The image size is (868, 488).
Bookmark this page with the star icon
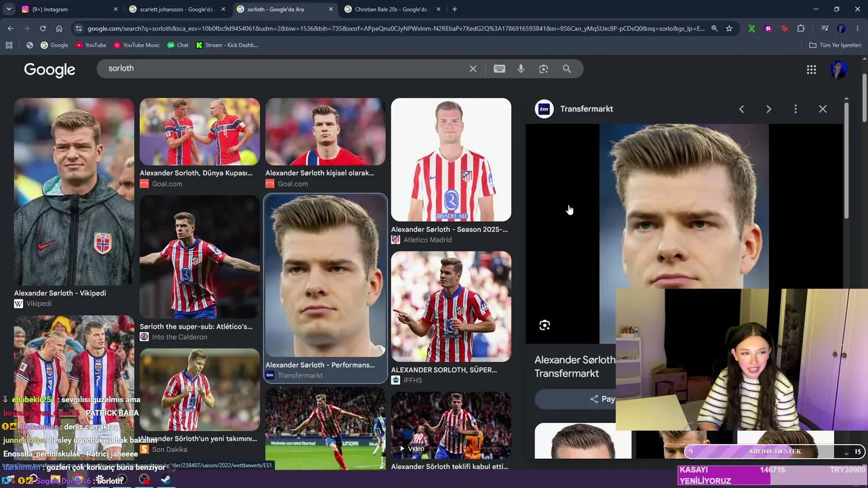coord(729,28)
